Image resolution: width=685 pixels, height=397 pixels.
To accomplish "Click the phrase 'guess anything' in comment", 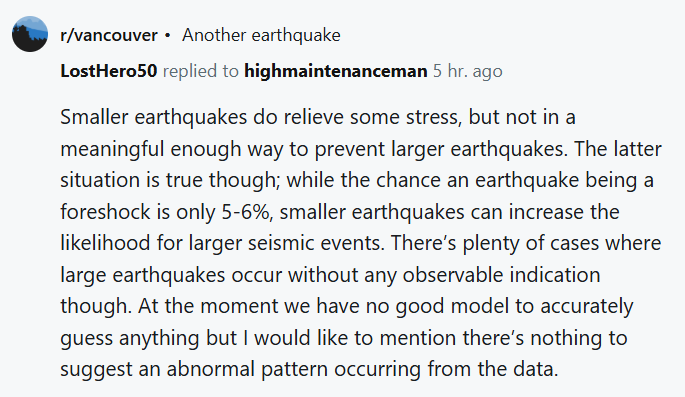I will (x=130, y=338).
